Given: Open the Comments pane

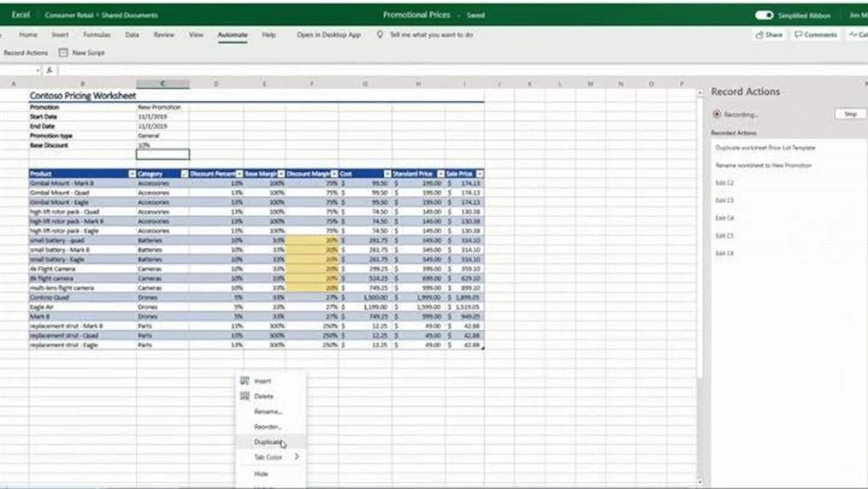Looking at the screenshot, I should pos(816,35).
